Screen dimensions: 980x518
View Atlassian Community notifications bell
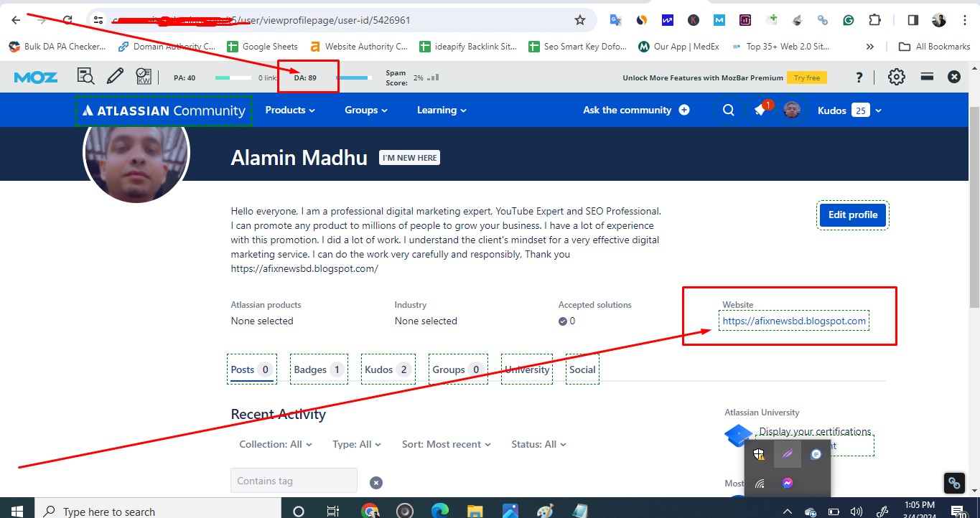761,110
